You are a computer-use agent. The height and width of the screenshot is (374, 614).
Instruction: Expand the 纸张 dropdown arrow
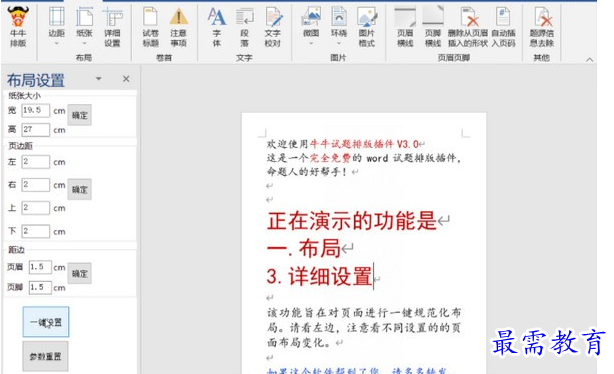tap(85, 43)
